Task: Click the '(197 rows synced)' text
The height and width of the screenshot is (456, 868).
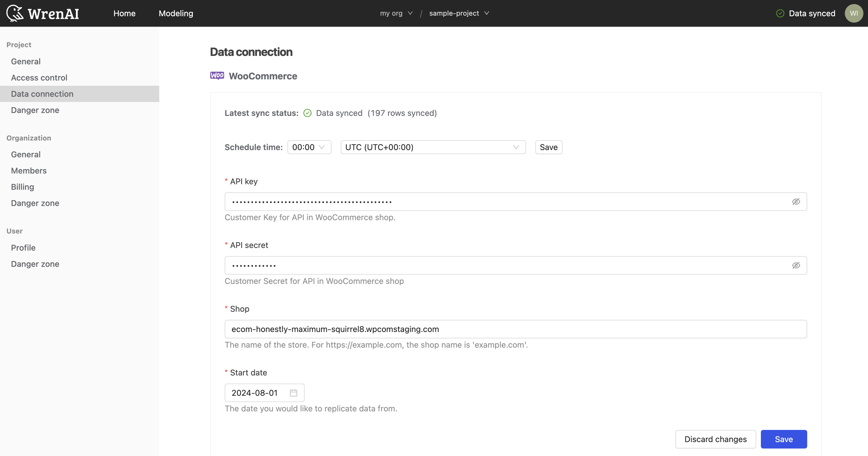Action: 402,113
